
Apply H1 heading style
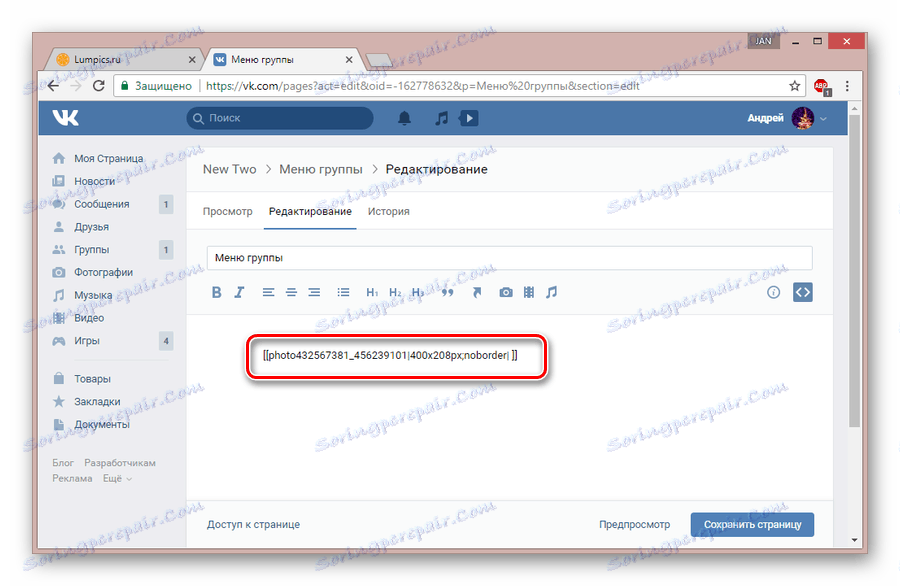(x=372, y=292)
